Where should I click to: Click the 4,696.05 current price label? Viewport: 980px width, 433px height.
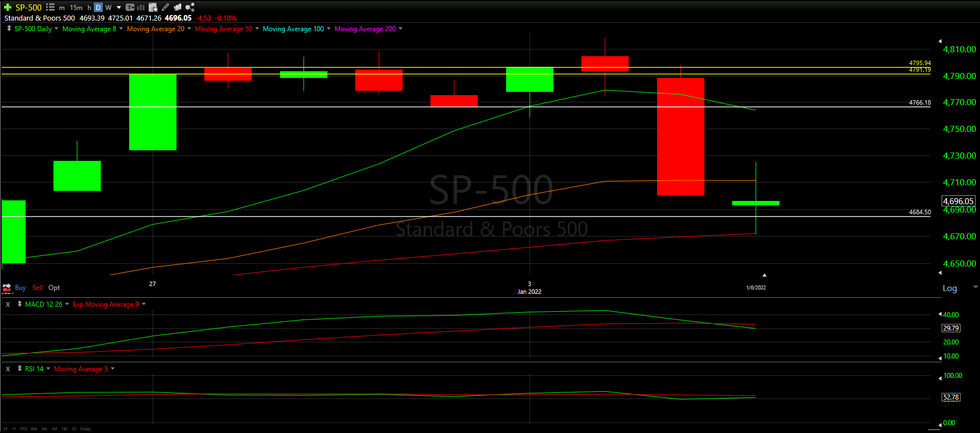point(958,201)
